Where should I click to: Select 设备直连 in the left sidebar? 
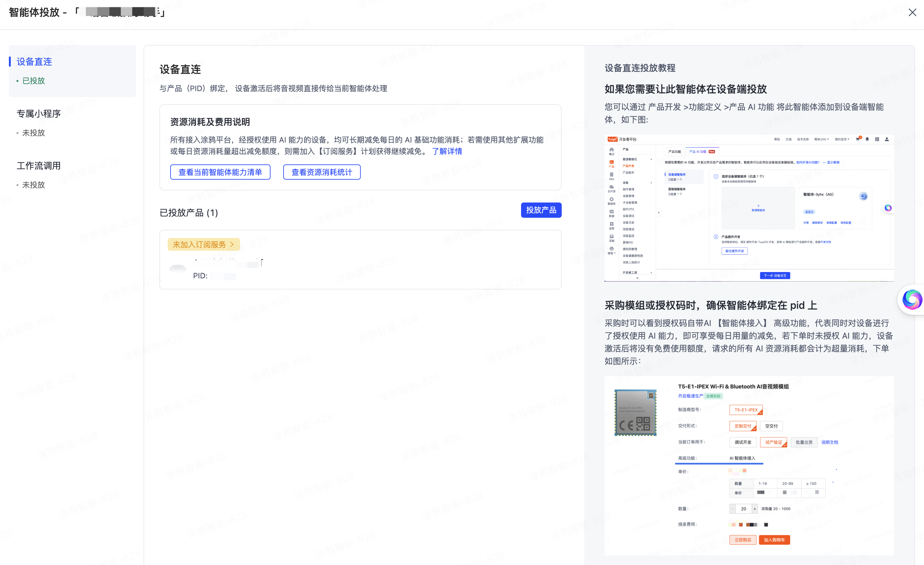coord(34,62)
